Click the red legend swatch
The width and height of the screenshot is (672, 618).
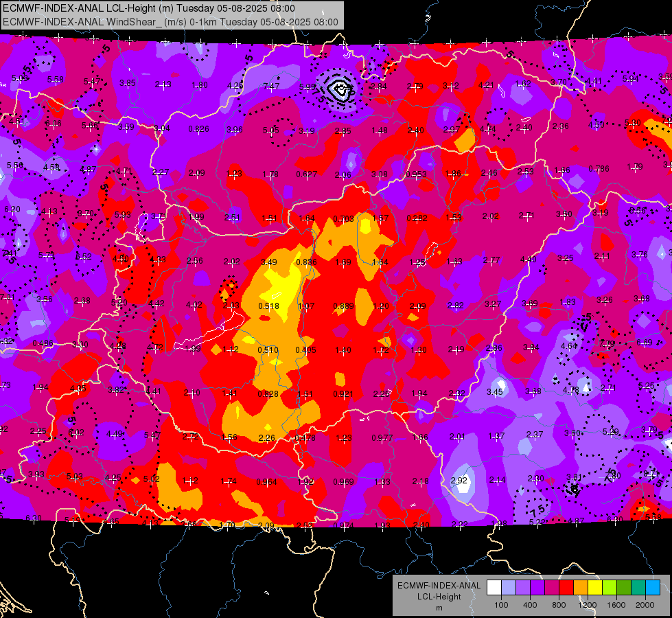click(566, 588)
